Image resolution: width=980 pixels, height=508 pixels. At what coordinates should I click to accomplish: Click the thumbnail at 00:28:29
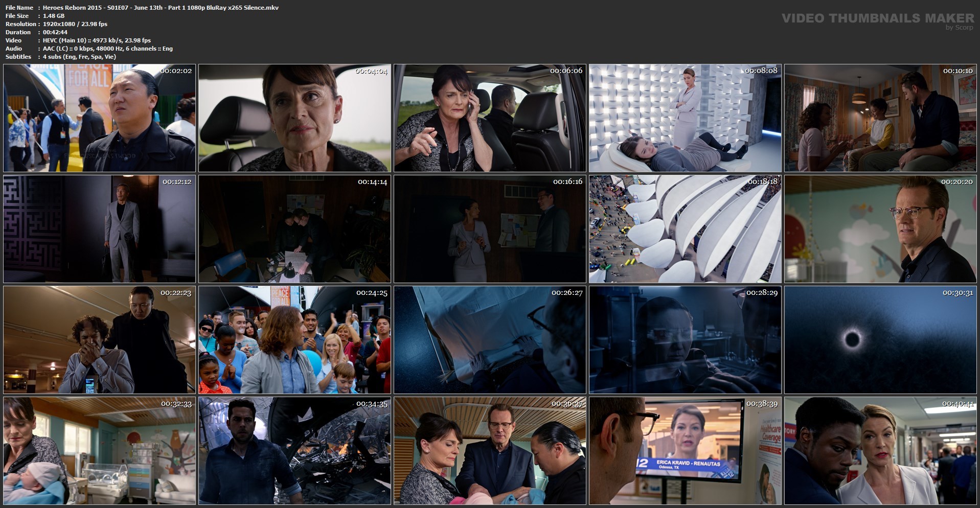click(x=685, y=340)
